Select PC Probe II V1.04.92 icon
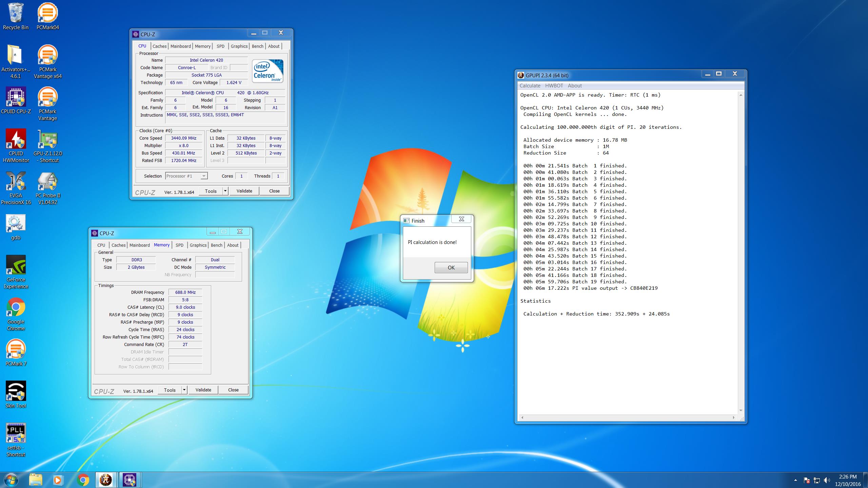 [47, 188]
